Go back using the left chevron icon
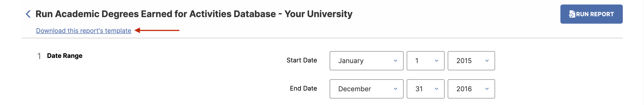 (28, 14)
